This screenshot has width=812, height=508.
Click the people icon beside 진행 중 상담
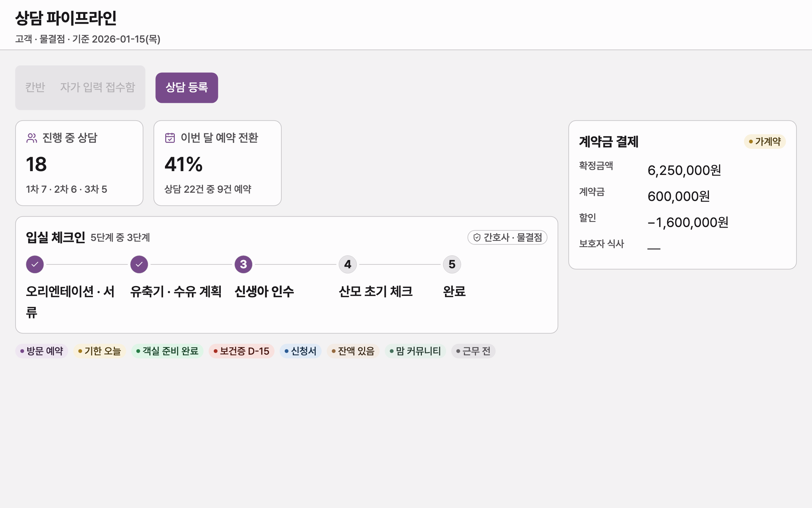(x=31, y=138)
